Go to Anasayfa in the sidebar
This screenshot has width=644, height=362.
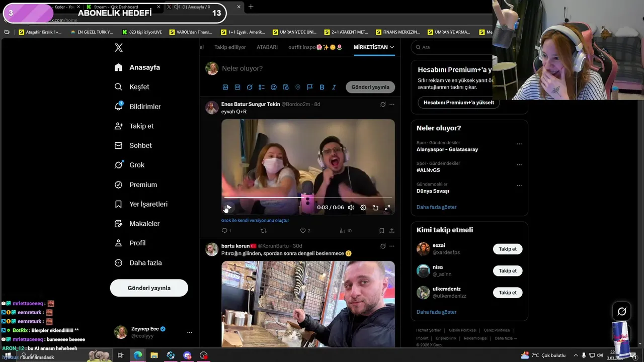tap(137, 67)
